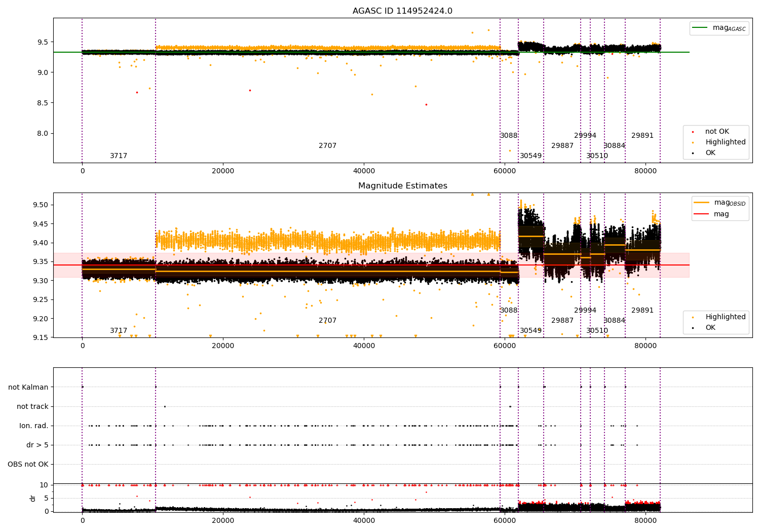Image resolution: width=760 pixels, height=532 pixels.
Task: Click 'Highlighted' in the top plot legend
Action: pos(725,142)
